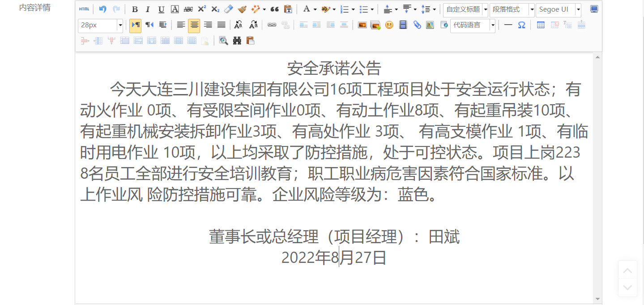Toggle fullscreen editor mode
Screen dimensions: 644x305
click(x=594, y=9)
